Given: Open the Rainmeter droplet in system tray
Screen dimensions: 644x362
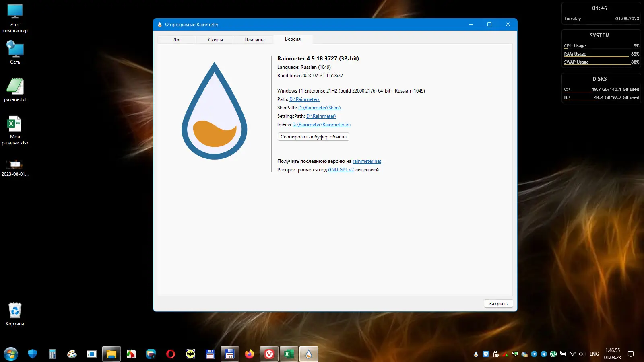Looking at the screenshot, I should (x=476, y=354).
